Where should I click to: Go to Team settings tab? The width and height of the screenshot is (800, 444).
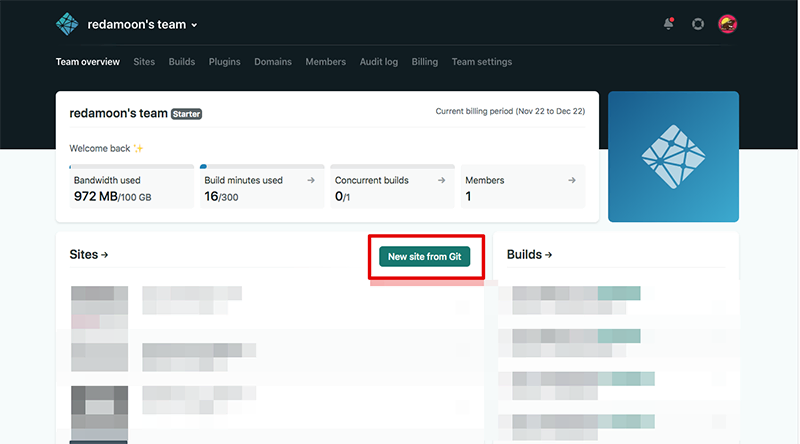(482, 62)
